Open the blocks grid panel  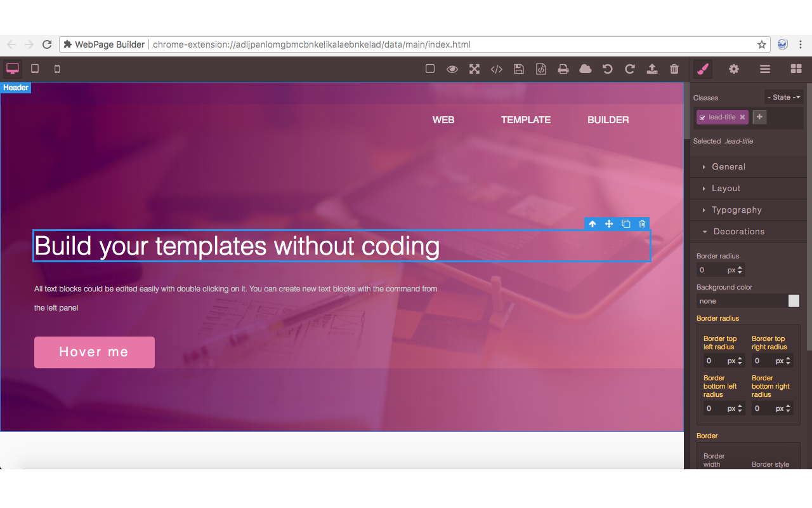tap(796, 69)
